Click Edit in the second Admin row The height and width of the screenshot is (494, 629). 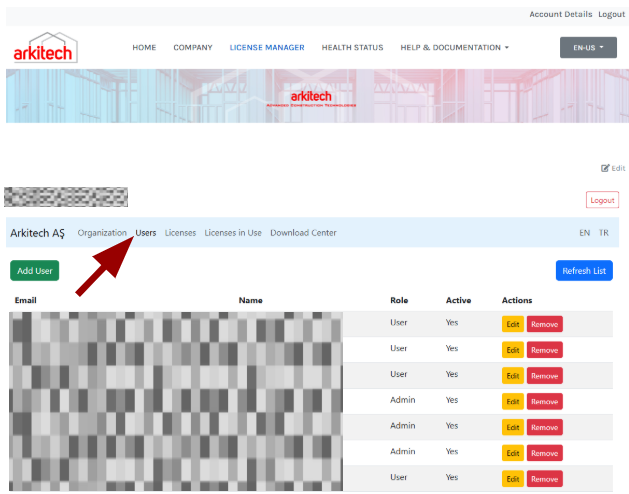click(x=513, y=427)
